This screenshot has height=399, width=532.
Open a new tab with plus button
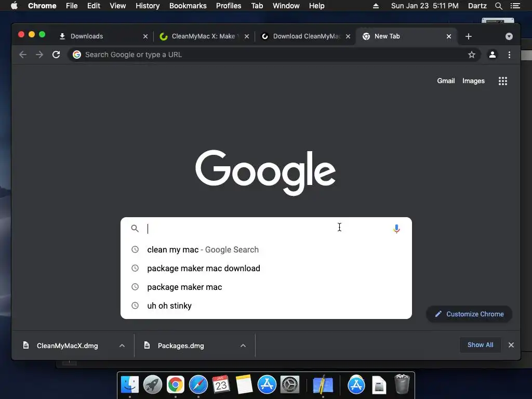(x=469, y=36)
